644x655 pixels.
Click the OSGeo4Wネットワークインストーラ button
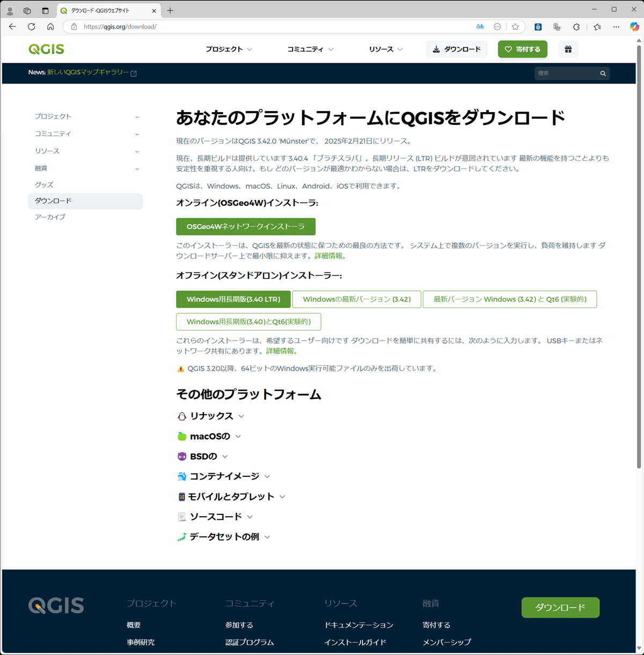[x=245, y=226]
